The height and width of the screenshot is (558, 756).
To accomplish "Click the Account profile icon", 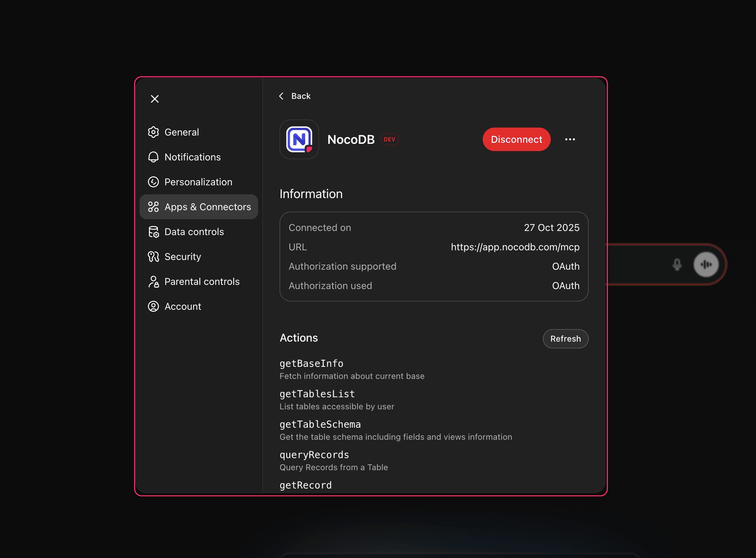I will click(x=153, y=306).
